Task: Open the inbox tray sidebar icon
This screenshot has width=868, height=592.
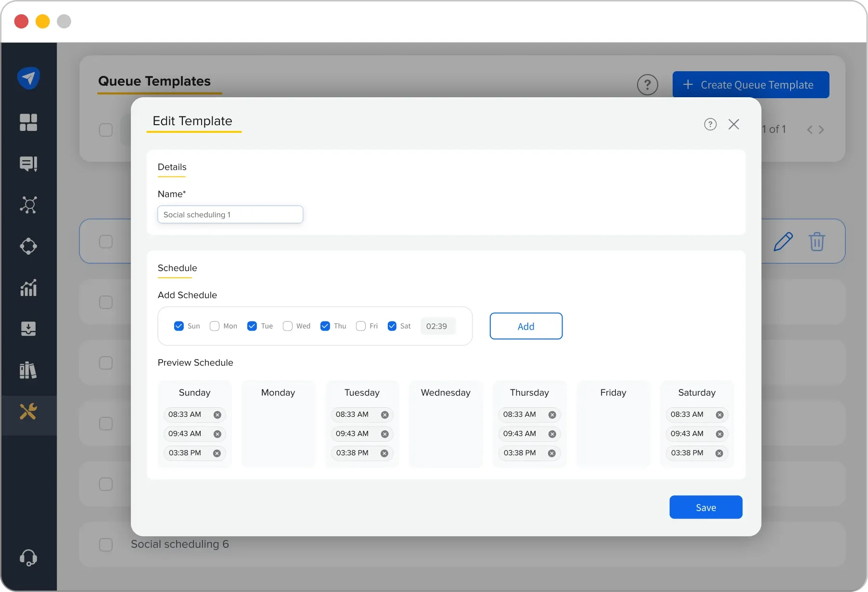Action: click(28, 329)
